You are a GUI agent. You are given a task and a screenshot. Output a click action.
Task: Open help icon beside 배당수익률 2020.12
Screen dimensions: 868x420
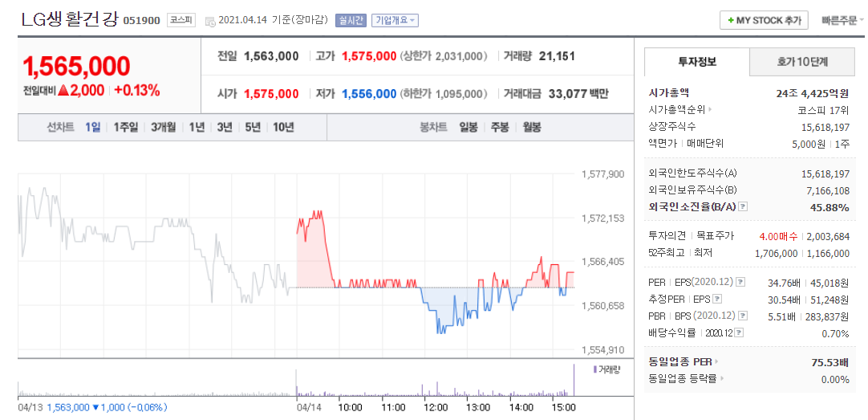740,333
